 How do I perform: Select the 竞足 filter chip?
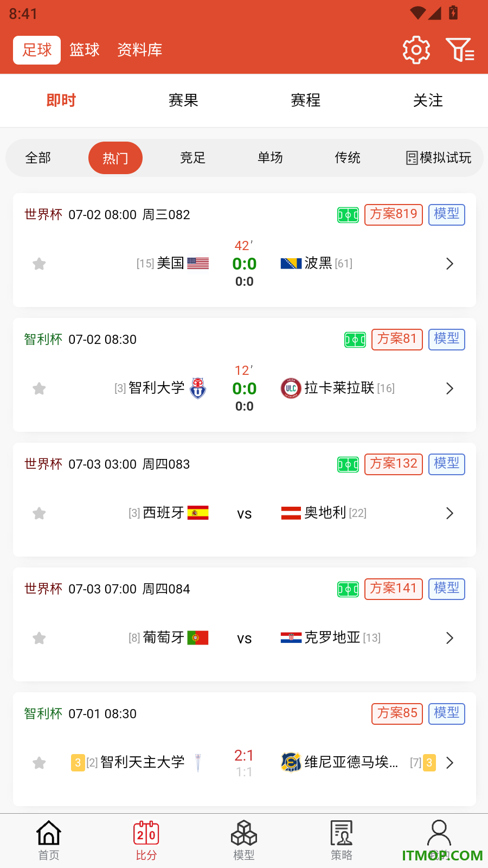click(x=192, y=158)
